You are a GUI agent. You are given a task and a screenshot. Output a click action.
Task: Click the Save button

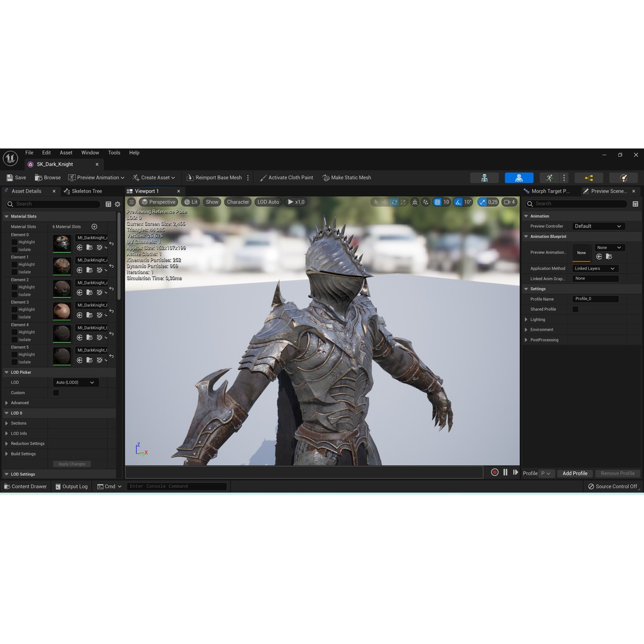tap(17, 178)
